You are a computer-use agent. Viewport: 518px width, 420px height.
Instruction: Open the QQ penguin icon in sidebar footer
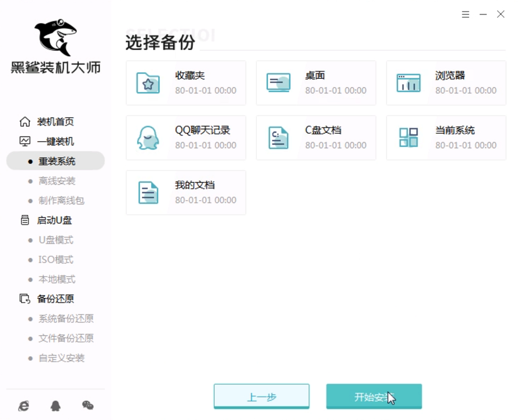click(56, 405)
